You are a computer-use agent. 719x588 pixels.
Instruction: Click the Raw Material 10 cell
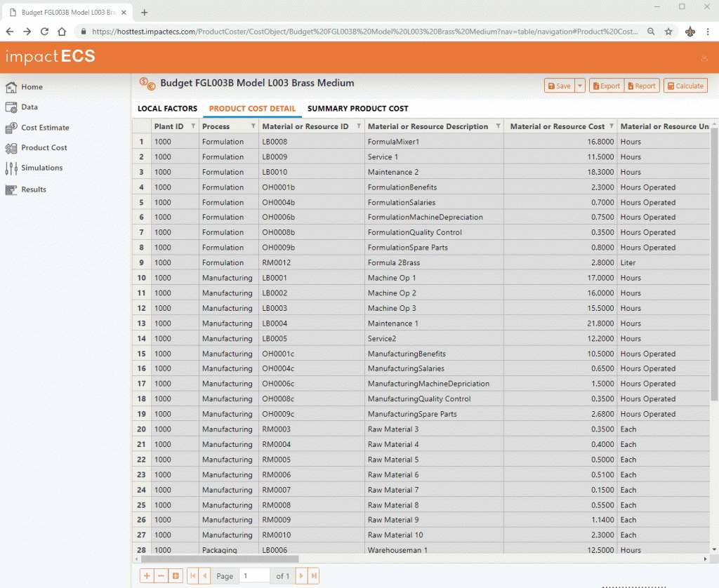click(434, 535)
